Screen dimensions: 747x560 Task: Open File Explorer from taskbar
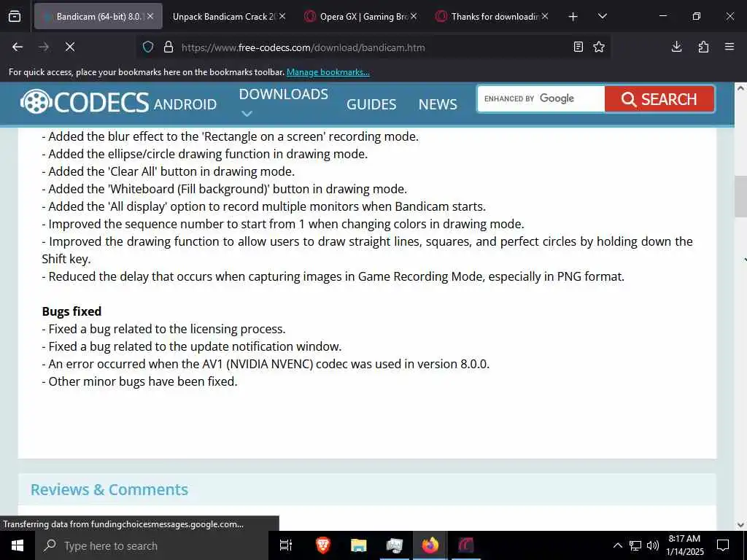tap(359, 545)
